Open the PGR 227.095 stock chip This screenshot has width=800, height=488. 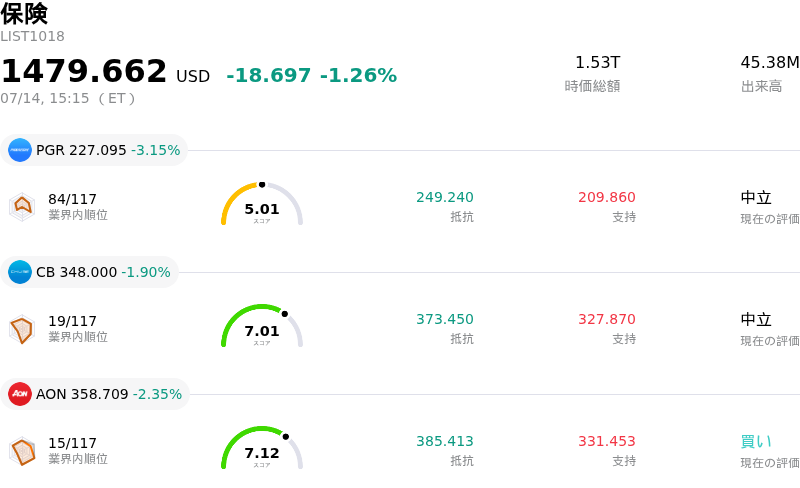(x=94, y=150)
